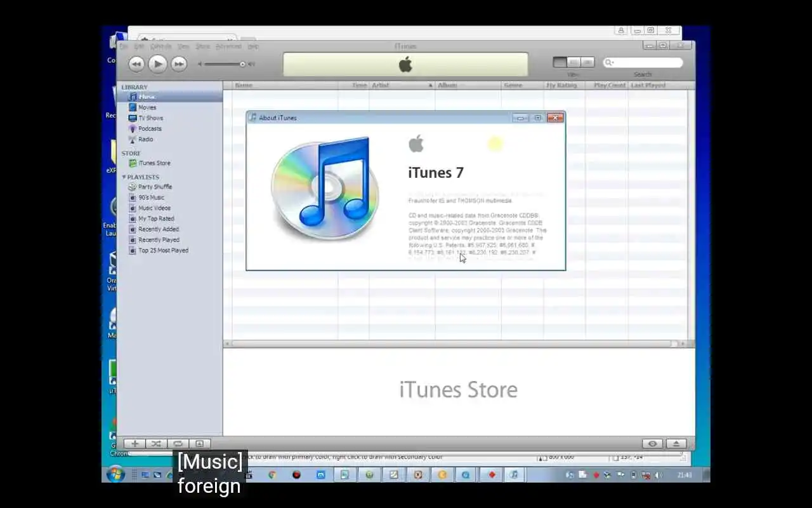Click the orange circular taskbar icon
Screen dimensions: 812x508
click(x=442, y=474)
